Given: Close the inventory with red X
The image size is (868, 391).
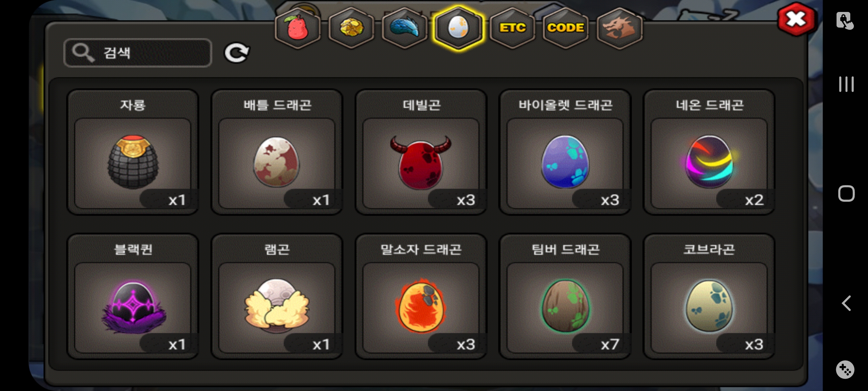Looking at the screenshot, I should tap(796, 20).
